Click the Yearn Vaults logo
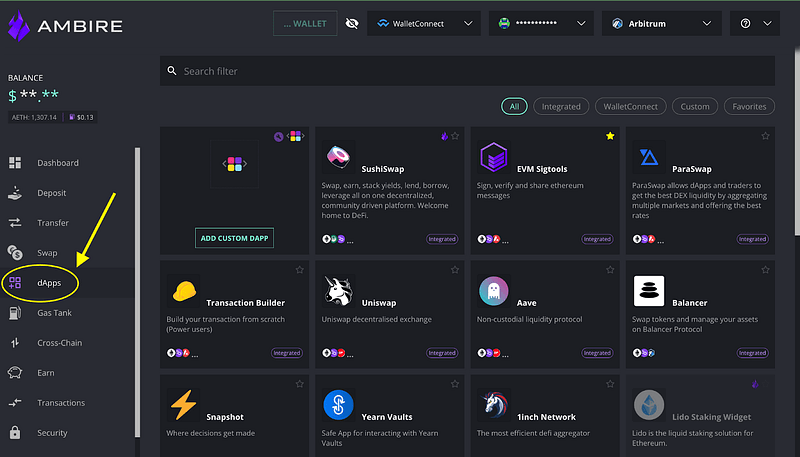 point(338,405)
